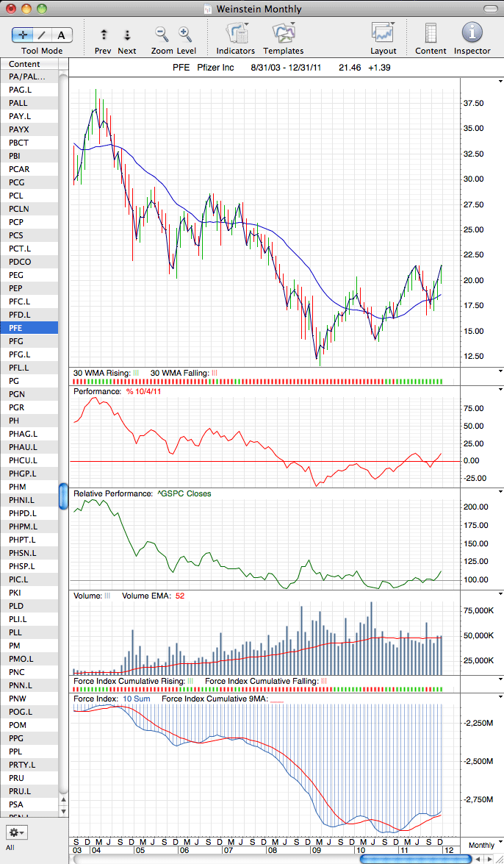
Task: Select PAYX in the symbol list
Action: [x=29, y=129]
